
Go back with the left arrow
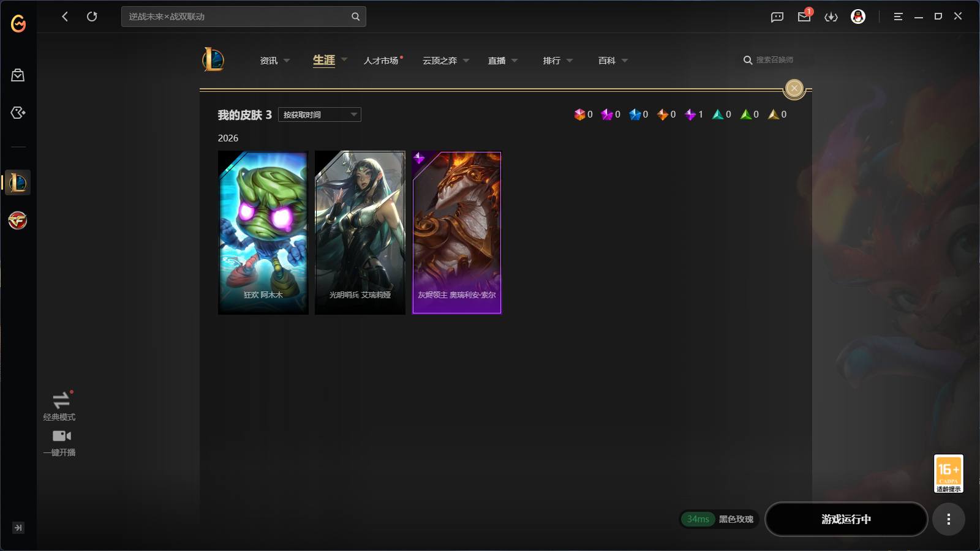[x=65, y=17]
